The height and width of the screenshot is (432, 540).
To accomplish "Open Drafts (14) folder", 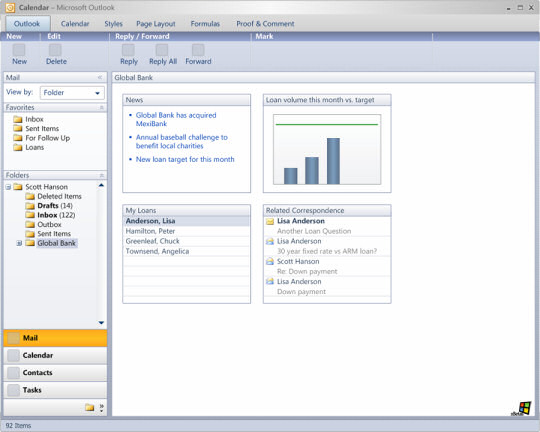I will coord(49,205).
